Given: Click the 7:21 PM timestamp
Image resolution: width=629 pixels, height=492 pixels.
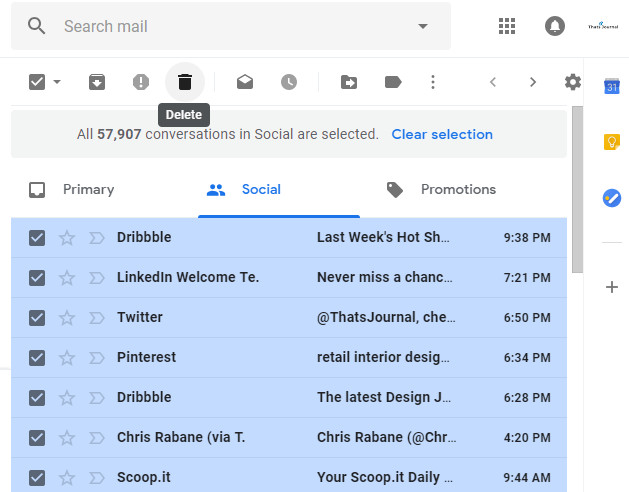Looking at the screenshot, I should pos(527,277).
